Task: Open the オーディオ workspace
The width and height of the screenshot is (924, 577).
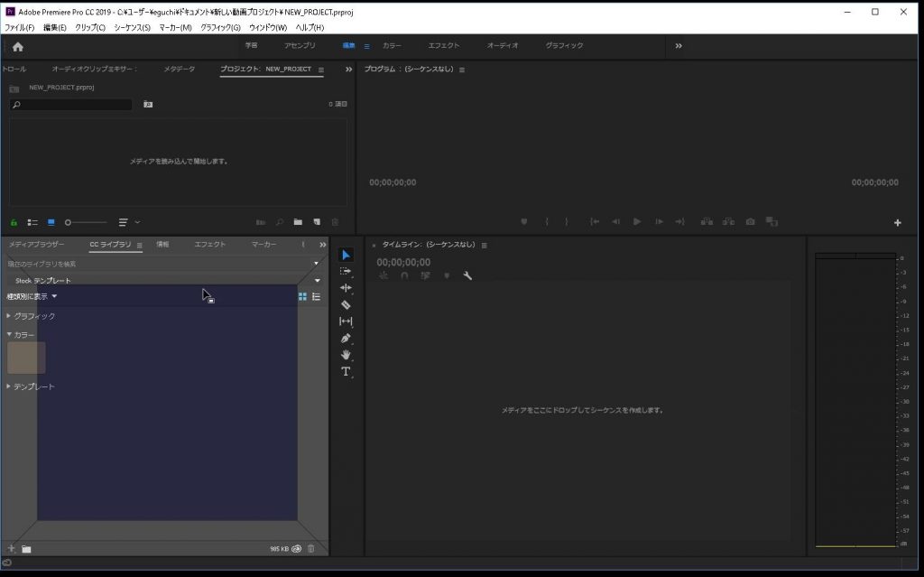Action: tap(503, 45)
